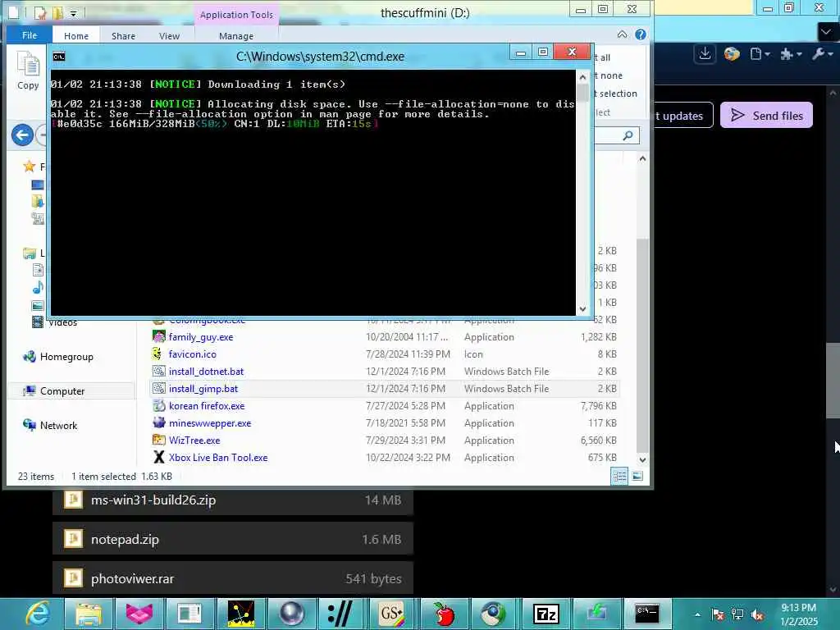
Task: Open Internet Explorer from the taskbar
Action: 38,614
